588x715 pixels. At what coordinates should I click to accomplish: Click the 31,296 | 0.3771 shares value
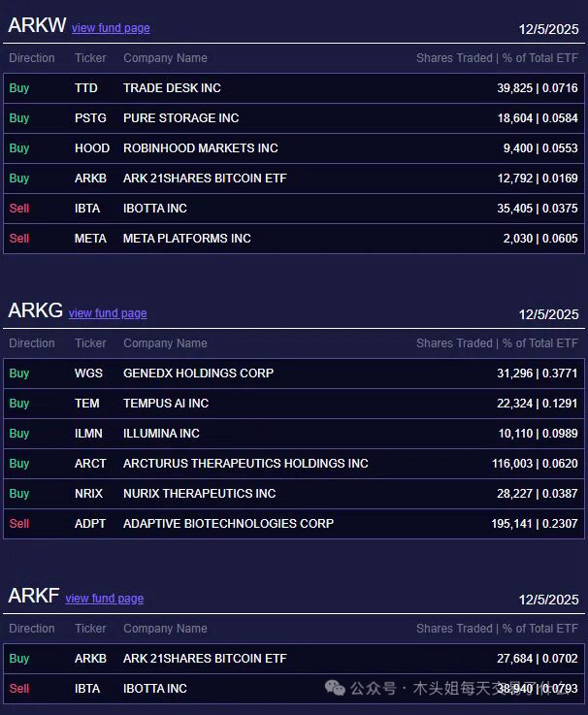(x=538, y=374)
